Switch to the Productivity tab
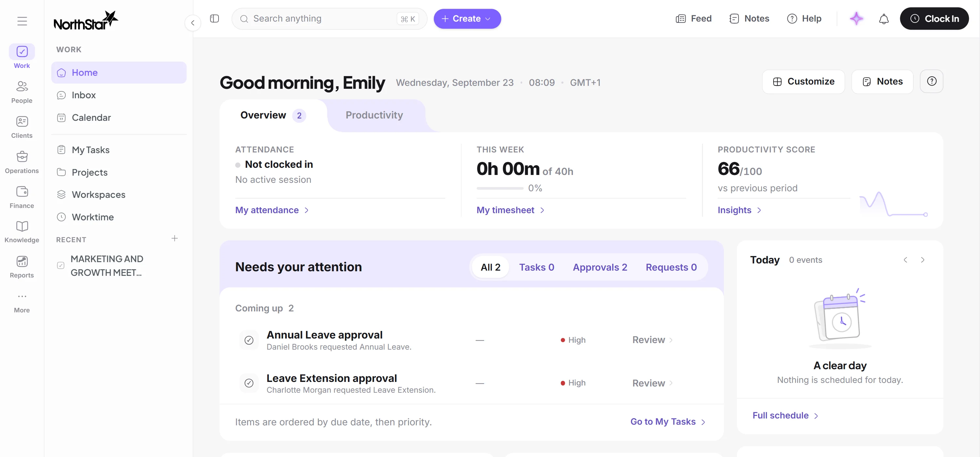Viewport: 980px width, 457px height. [374, 115]
